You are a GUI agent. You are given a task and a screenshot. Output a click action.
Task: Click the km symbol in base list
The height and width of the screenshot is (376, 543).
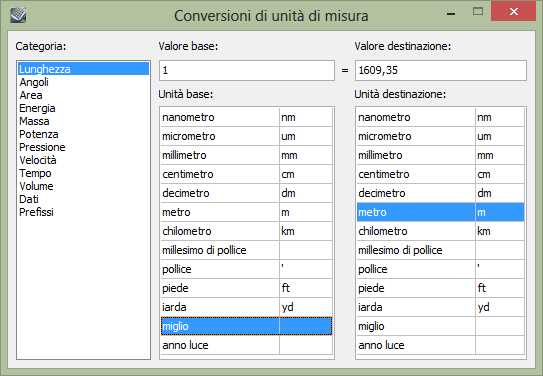click(x=288, y=231)
